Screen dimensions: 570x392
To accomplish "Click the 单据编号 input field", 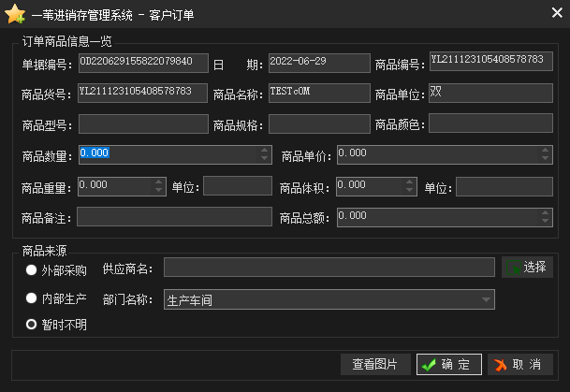I will pyautogui.click(x=143, y=63).
